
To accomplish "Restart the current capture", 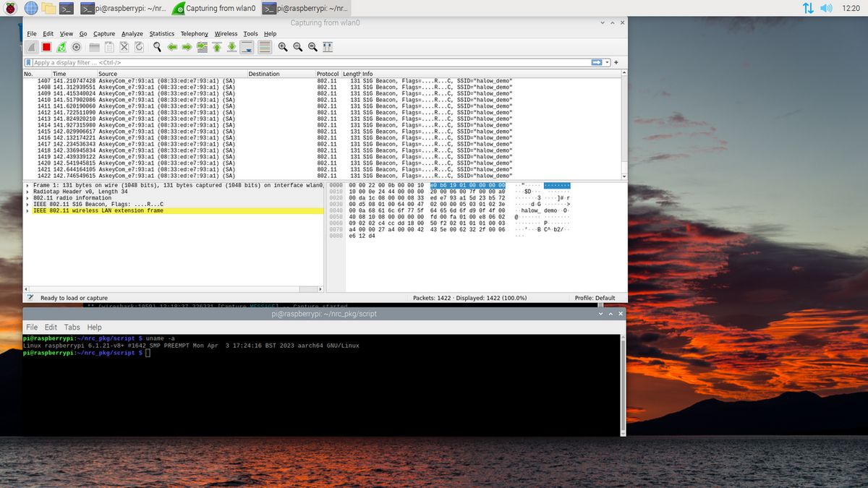I will [61, 47].
